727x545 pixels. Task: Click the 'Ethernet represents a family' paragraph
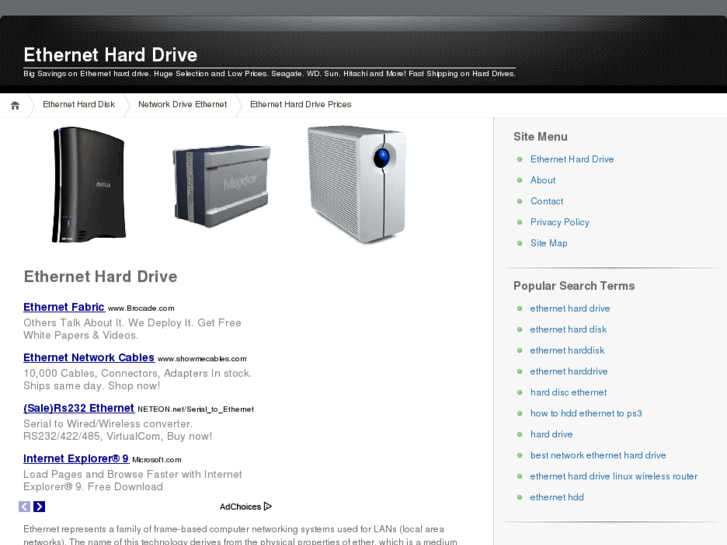(x=240, y=535)
